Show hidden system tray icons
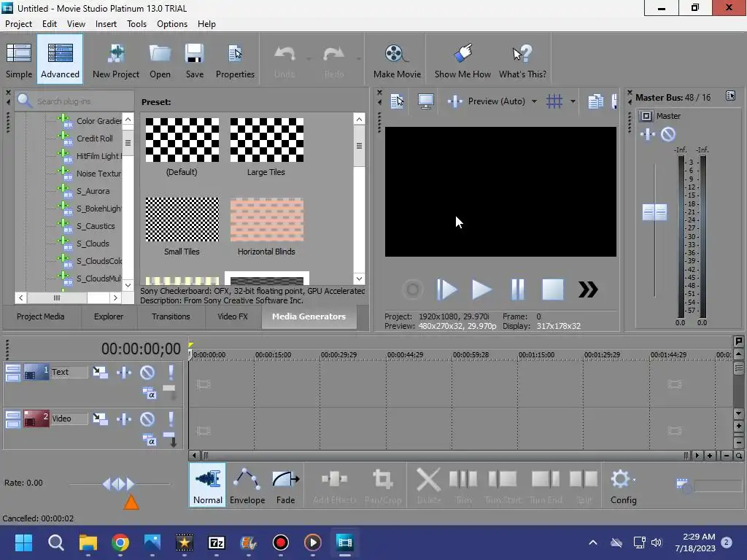The width and height of the screenshot is (747, 560). [592, 542]
